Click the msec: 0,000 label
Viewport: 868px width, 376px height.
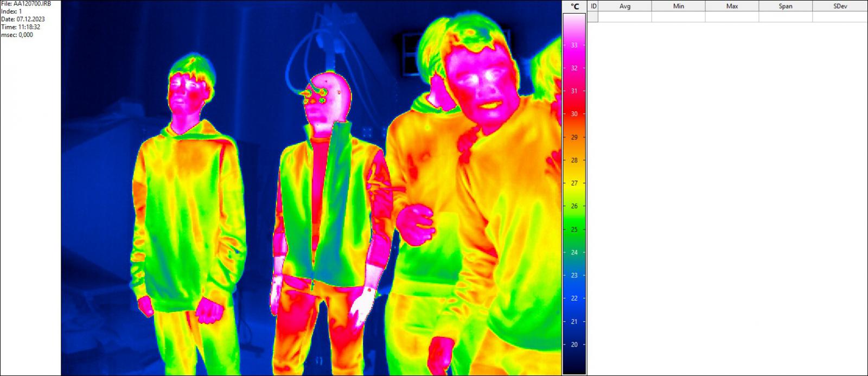pos(17,35)
